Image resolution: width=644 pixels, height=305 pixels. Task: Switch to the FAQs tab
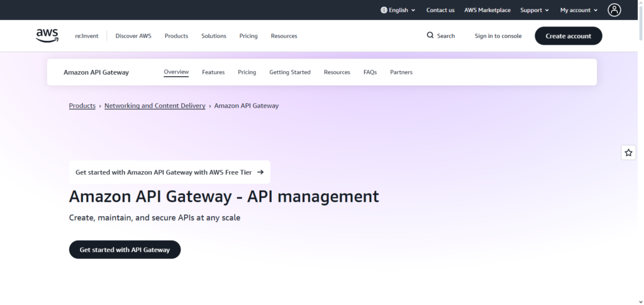tap(370, 72)
